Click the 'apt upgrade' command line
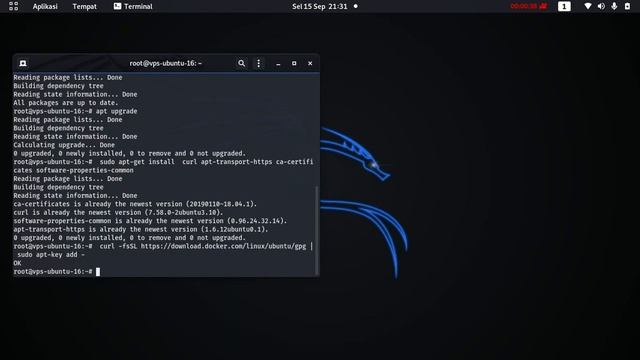Screen dimensions: 640x360 tap(75, 111)
